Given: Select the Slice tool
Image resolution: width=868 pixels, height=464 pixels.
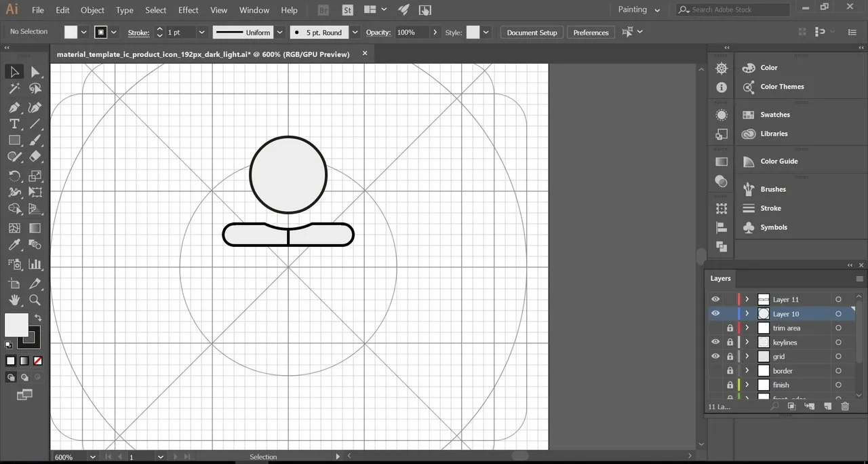Looking at the screenshot, I should click(35, 284).
